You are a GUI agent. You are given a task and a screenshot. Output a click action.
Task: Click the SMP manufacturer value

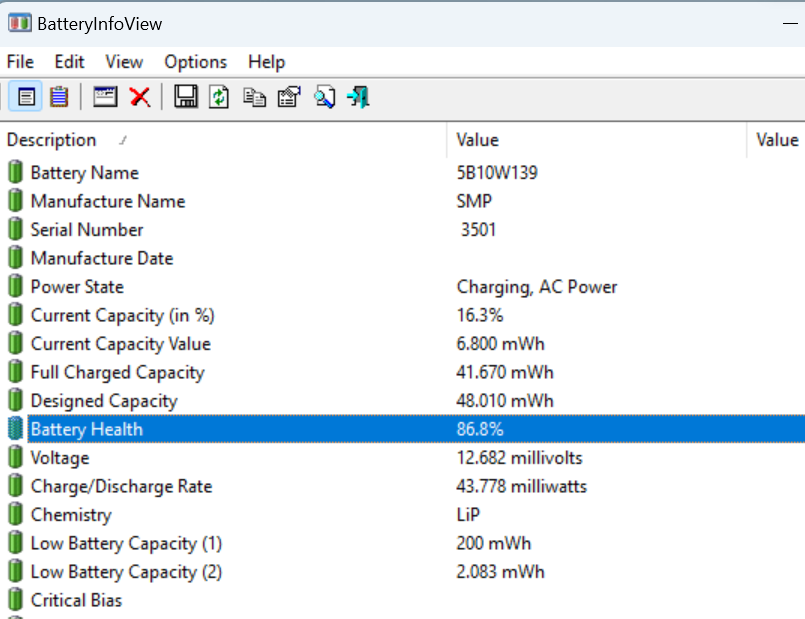[x=474, y=201]
